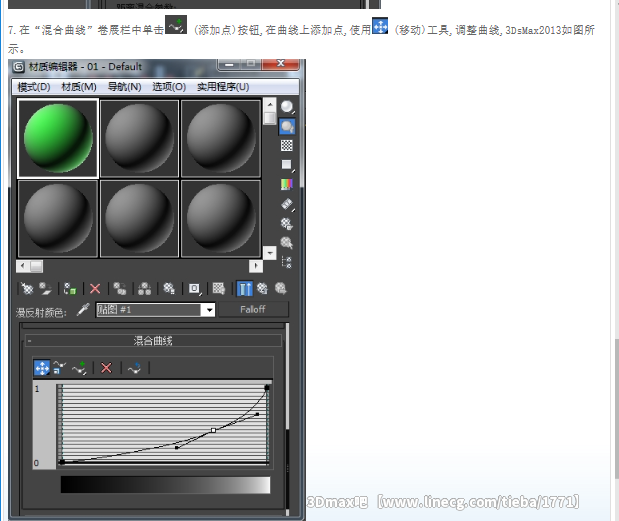
Task: Open the Material/Map Navigator icon
Action: (287, 262)
